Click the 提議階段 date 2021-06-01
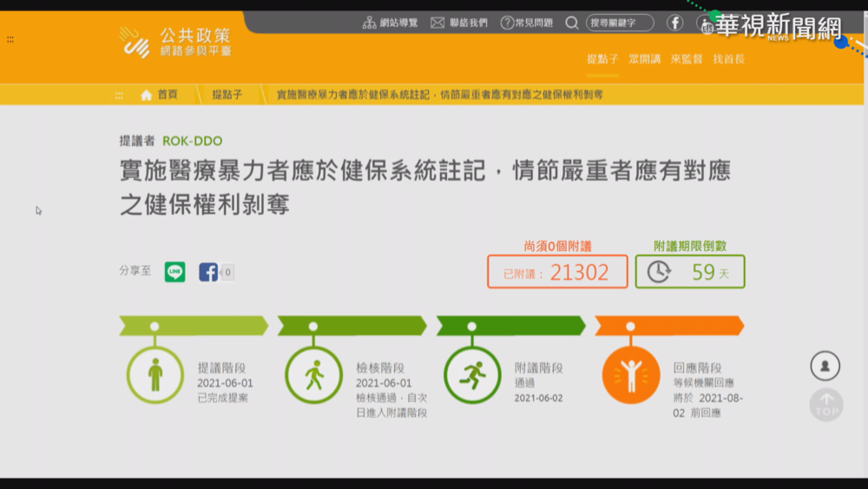Screen dimensions: 868x489 click(225, 383)
